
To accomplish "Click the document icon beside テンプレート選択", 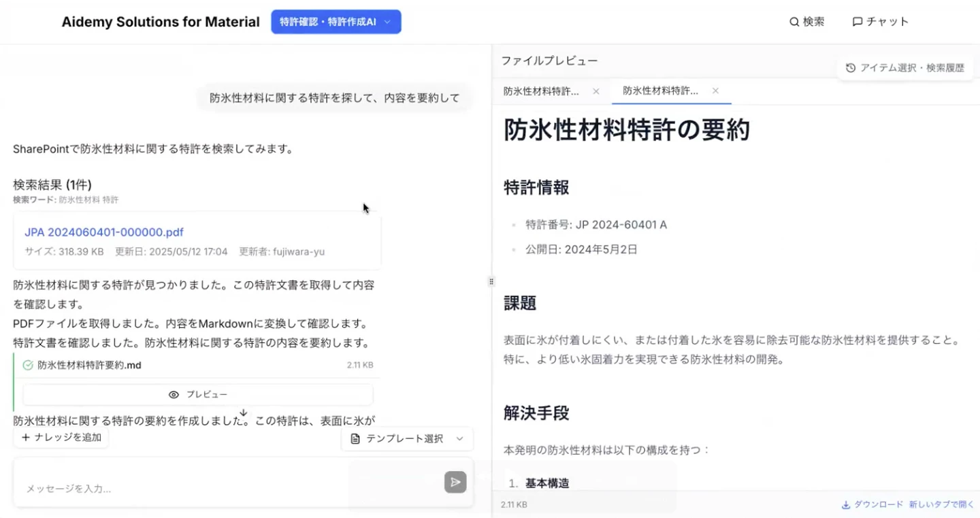I will pyautogui.click(x=355, y=438).
